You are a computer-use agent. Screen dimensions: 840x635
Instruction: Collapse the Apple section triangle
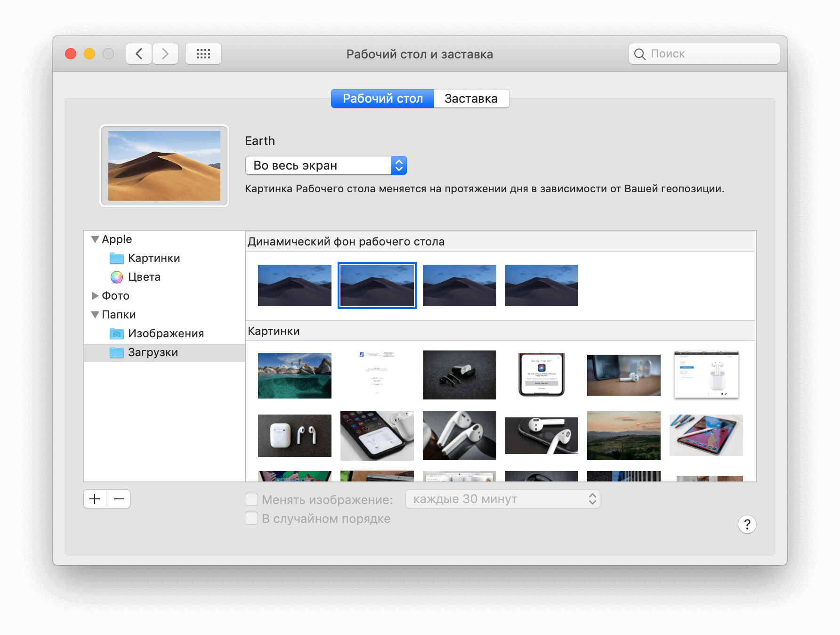pyautogui.click(x=95, y=239)
